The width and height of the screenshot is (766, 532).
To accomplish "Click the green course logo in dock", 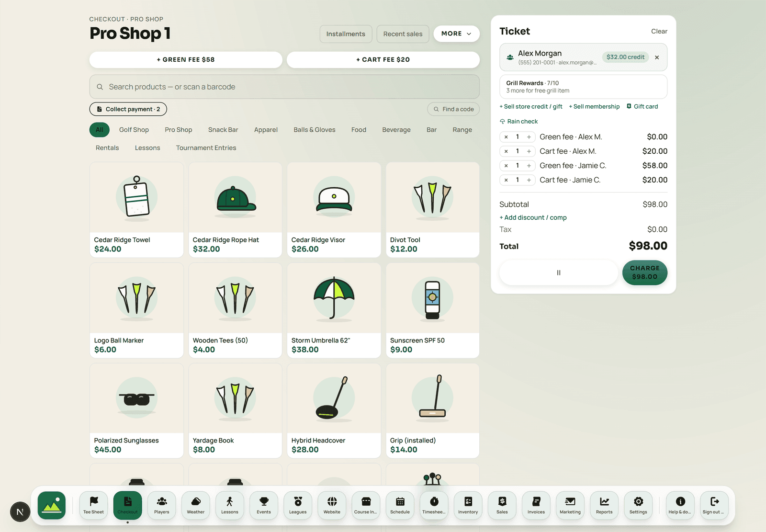I will [x=52, y=505].
